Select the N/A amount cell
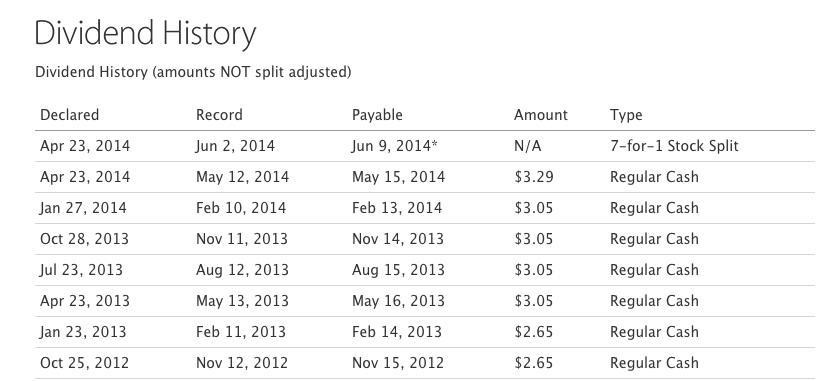833x381 pixels. pyautogui.click(x=528, y=146)
